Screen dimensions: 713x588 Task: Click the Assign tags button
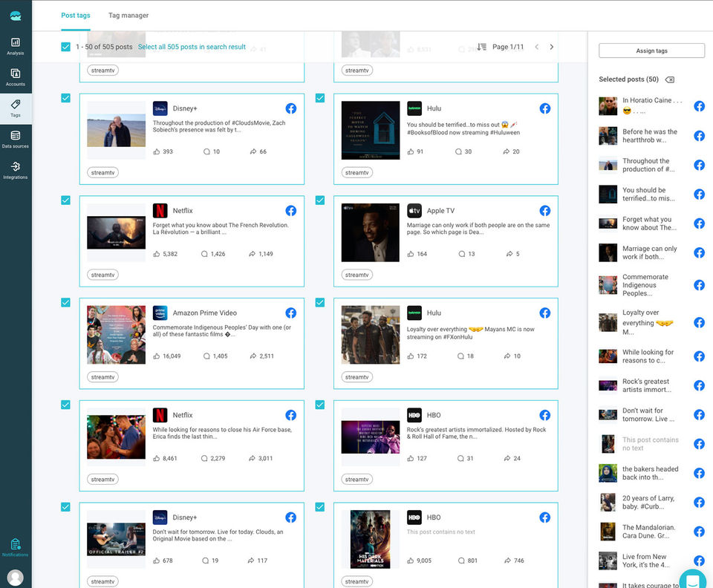pyautogui.click(x=651, y=50)
